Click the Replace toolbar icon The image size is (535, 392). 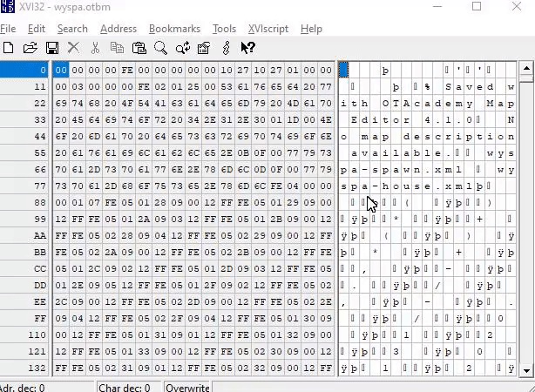pos(183,48)
